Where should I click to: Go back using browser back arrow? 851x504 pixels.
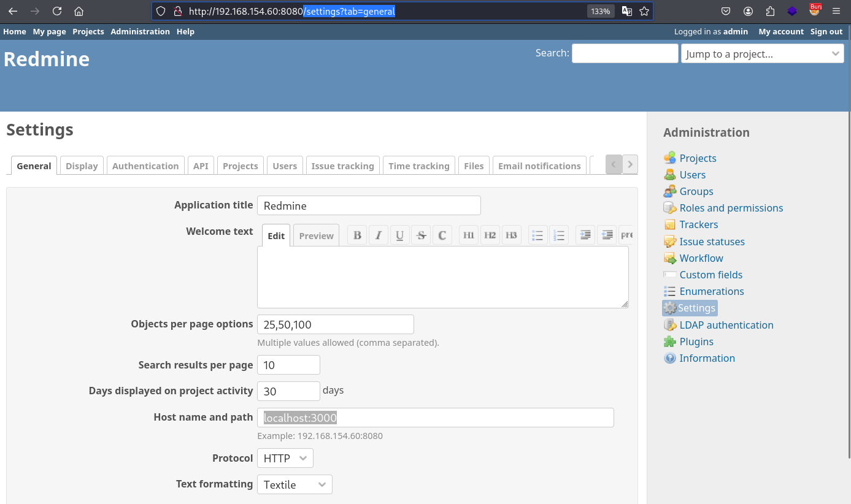tap(13, 11)
